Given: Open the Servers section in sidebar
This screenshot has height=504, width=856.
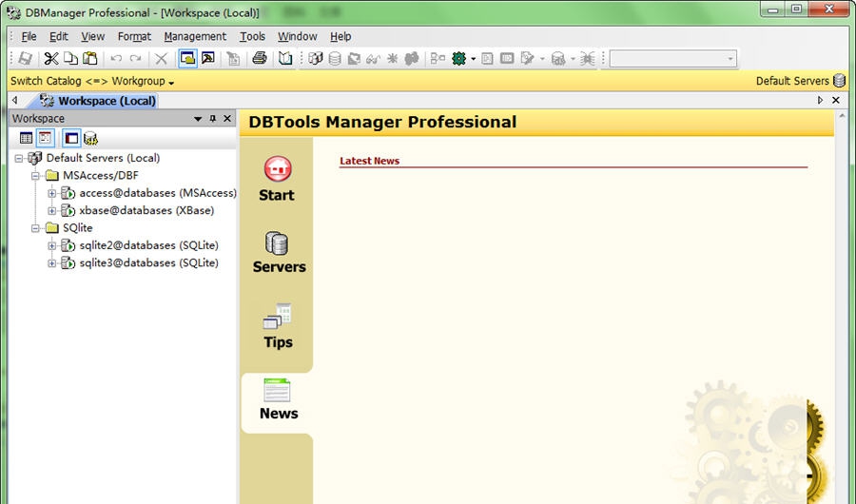Looking at the screenshot, I should pos(278,252).
